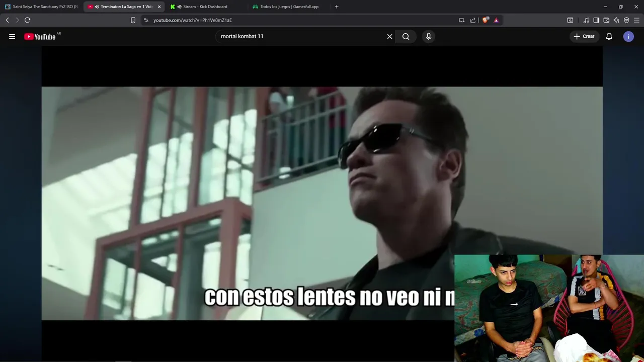
Task: View site settings icon in address bar
Action: pos(146,20)
